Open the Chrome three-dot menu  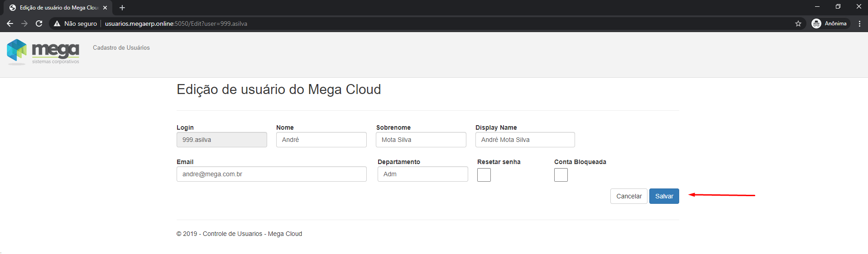pos(859,24)
